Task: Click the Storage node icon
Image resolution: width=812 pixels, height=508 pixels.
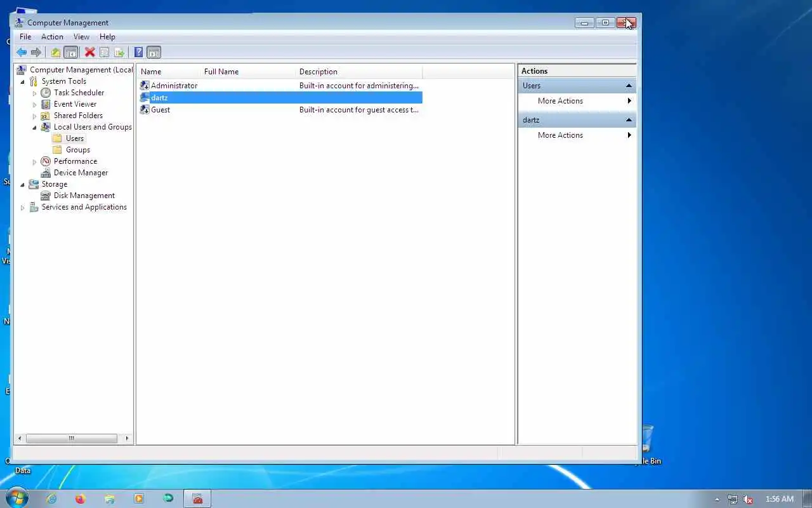Action: click(34, 184)
